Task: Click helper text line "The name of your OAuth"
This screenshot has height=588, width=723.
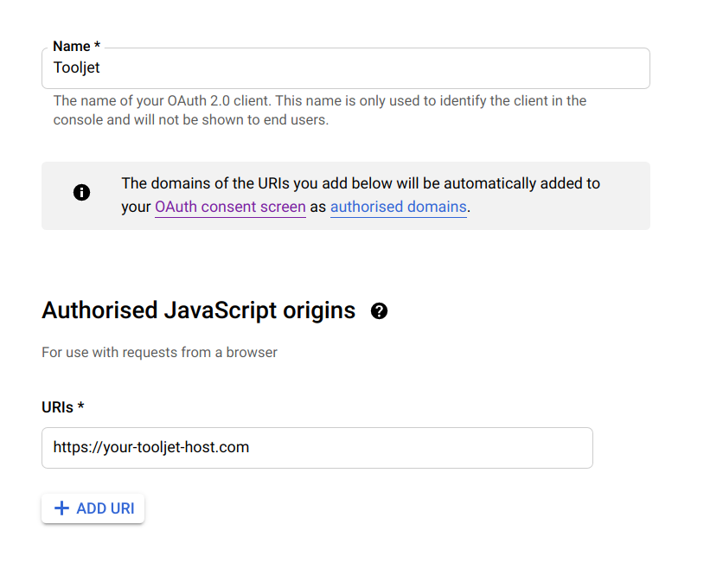Action: [x=320, y=101]
